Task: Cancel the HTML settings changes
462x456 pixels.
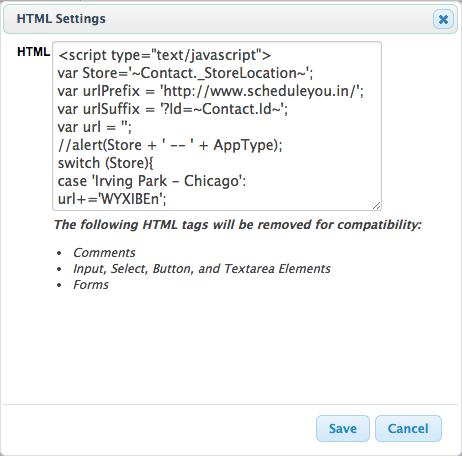Action: click(408, 428)
